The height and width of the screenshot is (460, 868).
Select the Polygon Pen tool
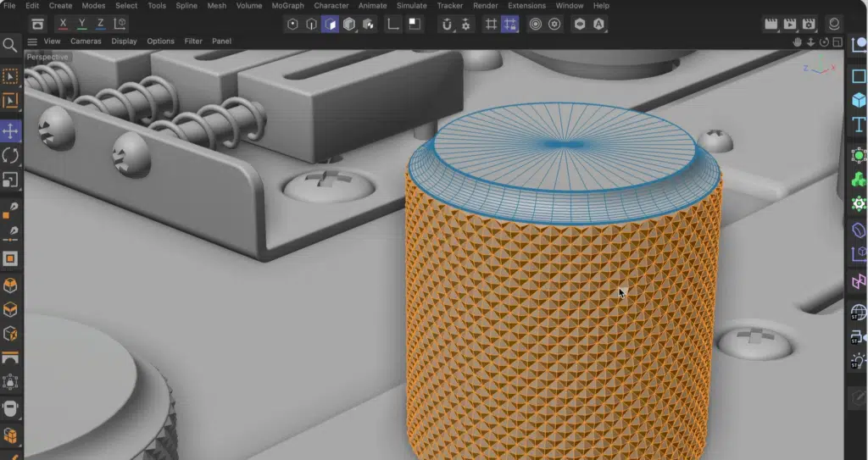10,210
